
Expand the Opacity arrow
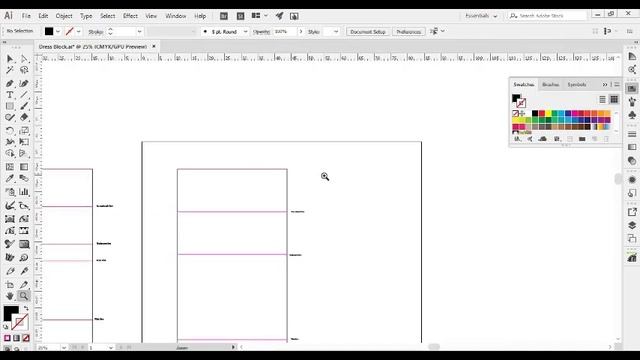pyautogui.click(x=301, y=31)
